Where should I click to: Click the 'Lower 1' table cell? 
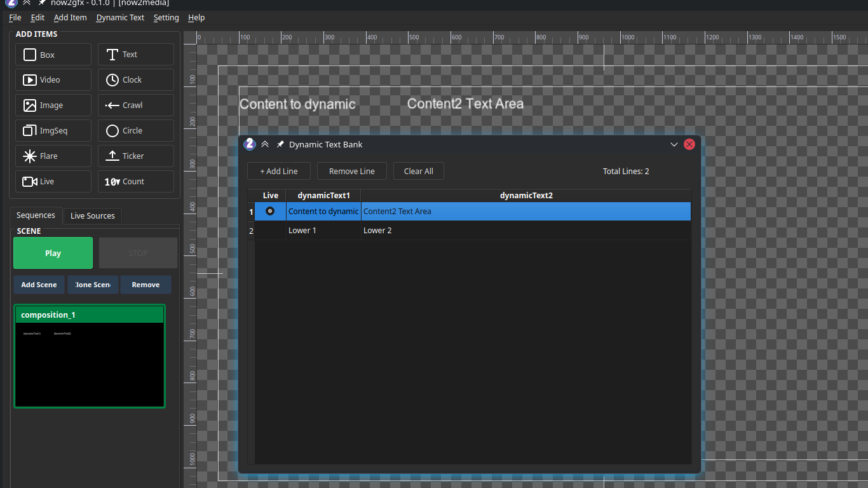point(323,231)
